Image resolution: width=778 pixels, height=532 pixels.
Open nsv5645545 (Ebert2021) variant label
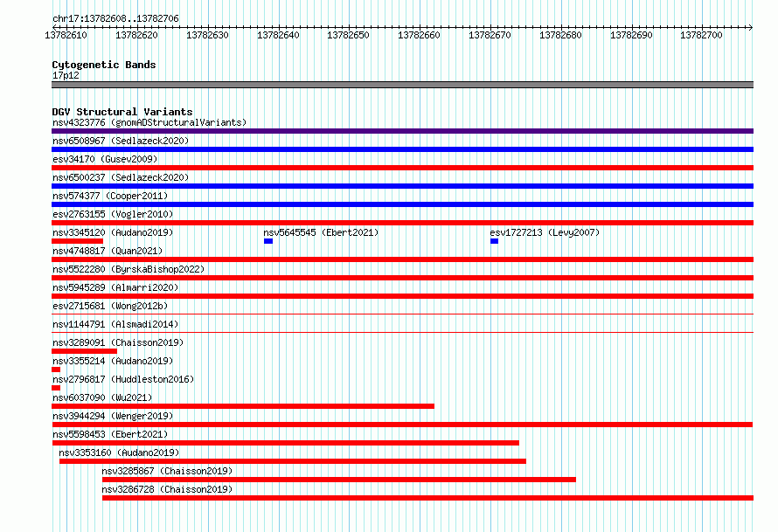[321, 232]
